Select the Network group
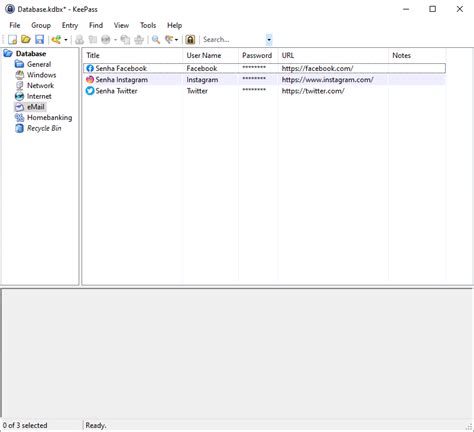 click(40, 86)
